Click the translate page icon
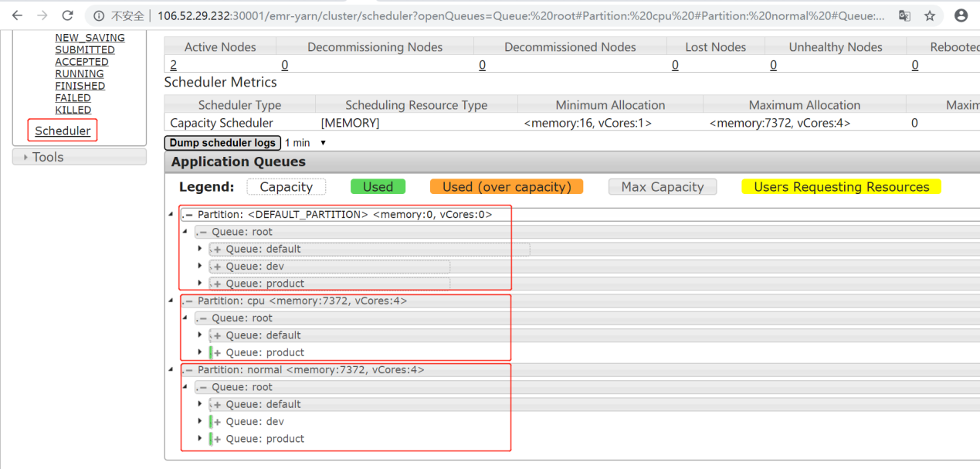 (904, 15)
